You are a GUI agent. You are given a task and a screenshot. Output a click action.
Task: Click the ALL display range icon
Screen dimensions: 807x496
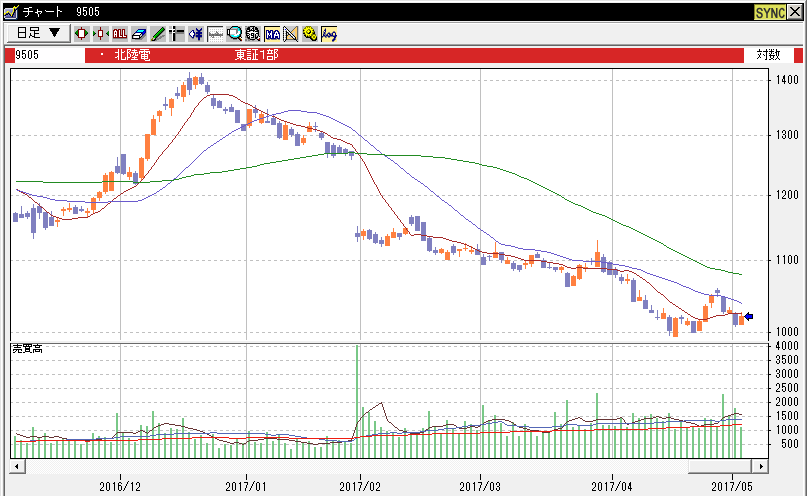tap(120, 33)
